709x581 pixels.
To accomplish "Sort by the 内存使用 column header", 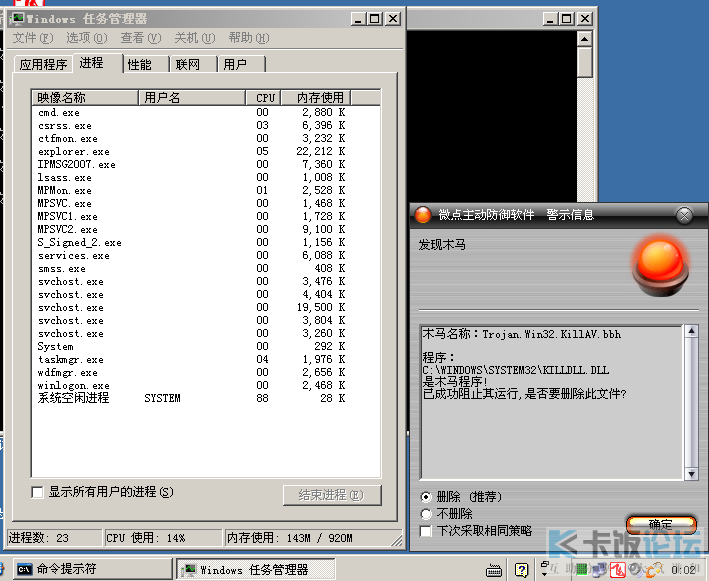I will (x=316, y=98).
